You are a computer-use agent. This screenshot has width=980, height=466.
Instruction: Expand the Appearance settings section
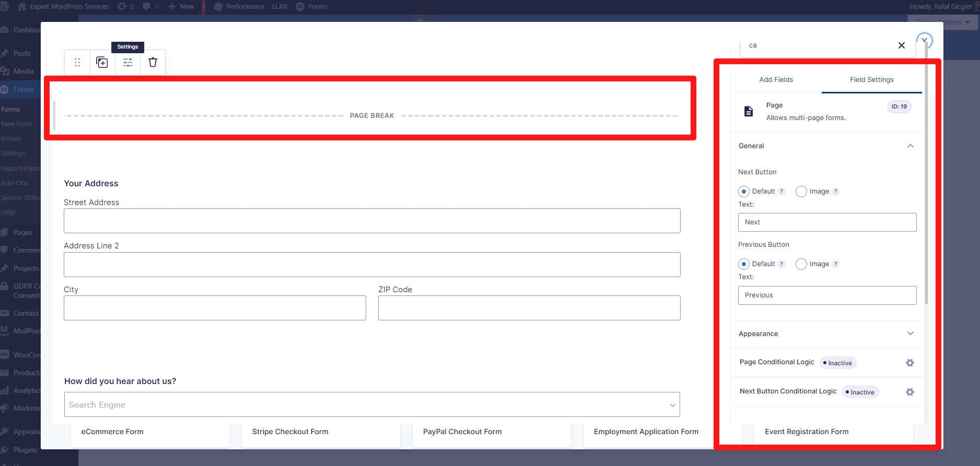click(910, 333)
